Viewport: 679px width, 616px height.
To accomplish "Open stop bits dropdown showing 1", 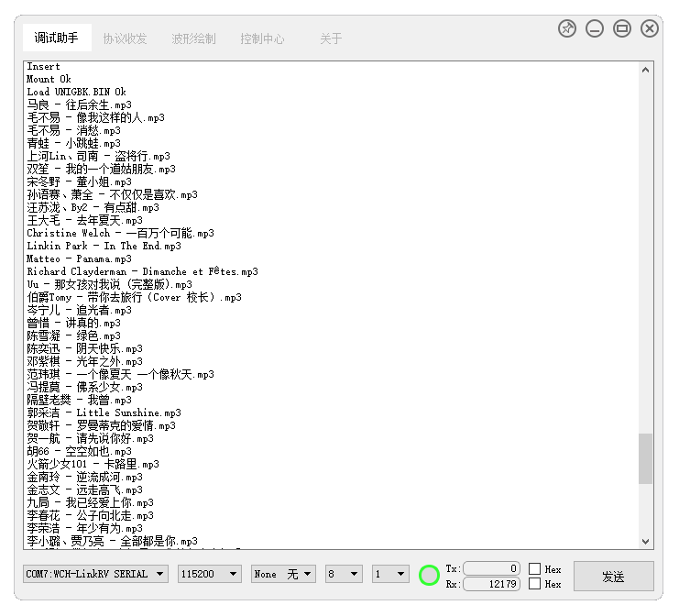I will pos(390,574).
